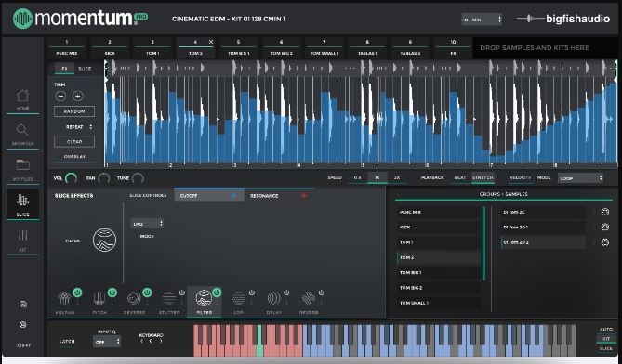Open My Files folder icon
The height and width of the screenshot is (364, 622).
click(22, 164)
